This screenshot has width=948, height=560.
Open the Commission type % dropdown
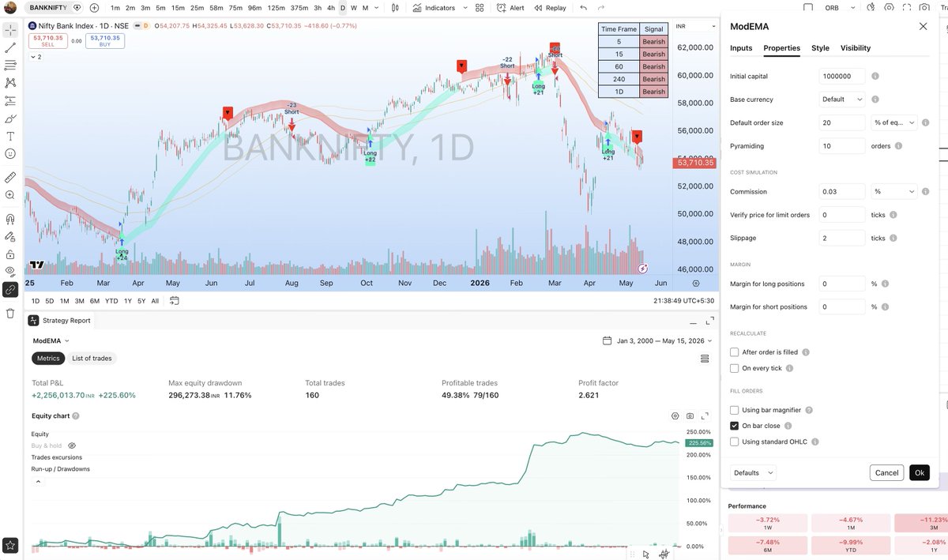pos(894,191)
